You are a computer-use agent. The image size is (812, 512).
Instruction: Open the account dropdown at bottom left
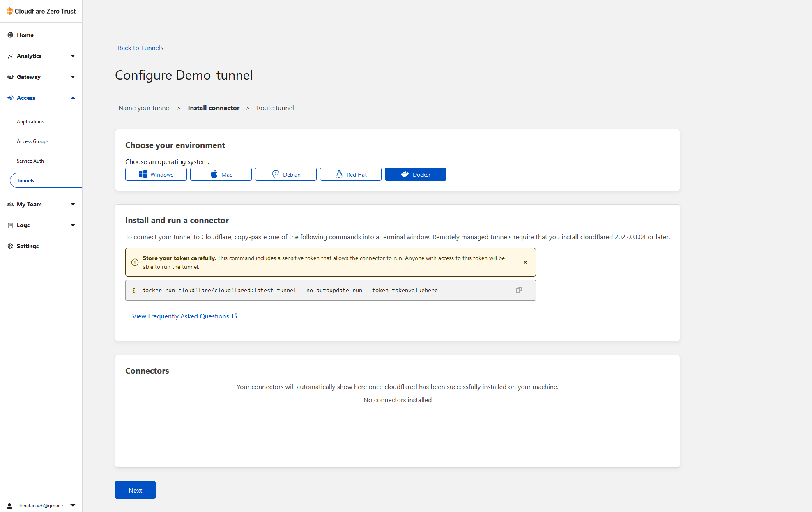point(73,506)
